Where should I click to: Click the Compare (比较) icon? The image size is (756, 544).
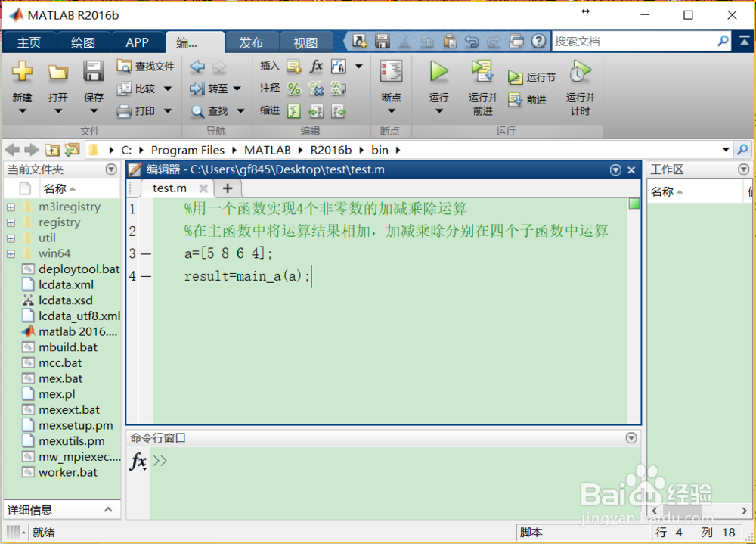click(x=125, y=89)
